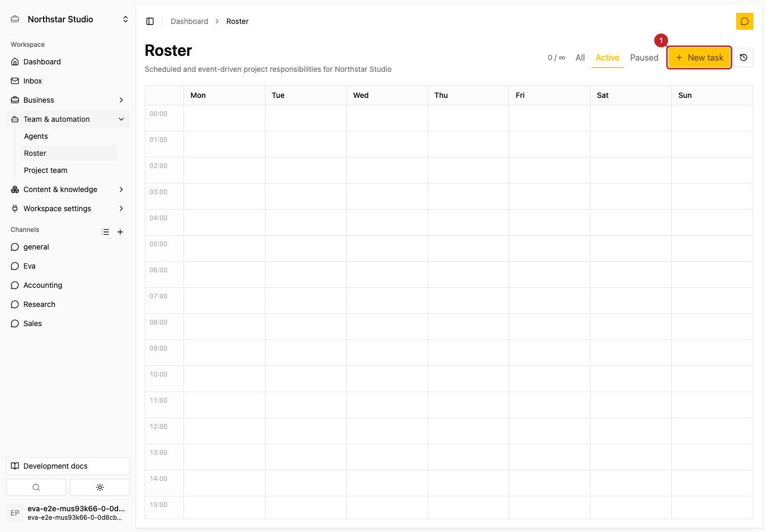The height and width of the screenshot is (532, 766).
Task: Click the Development docs book icon
Action: point(15,466)
